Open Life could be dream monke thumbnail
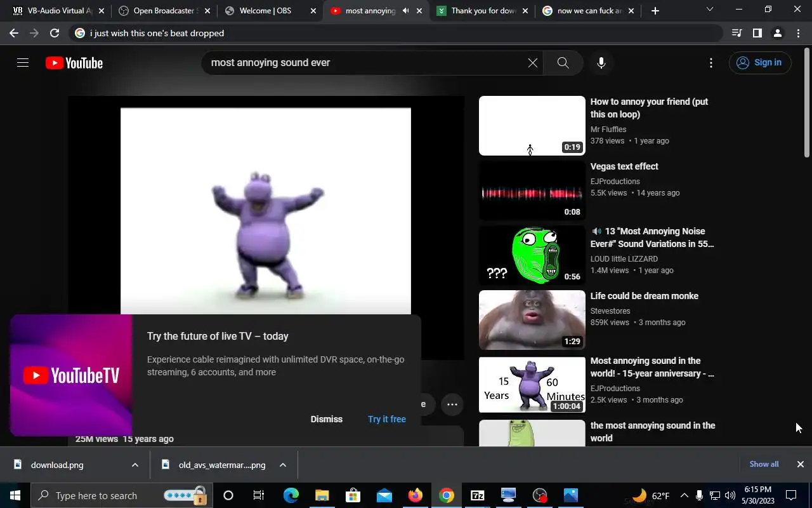This screenshot has width=812, height=508. (x=532, y=320)
